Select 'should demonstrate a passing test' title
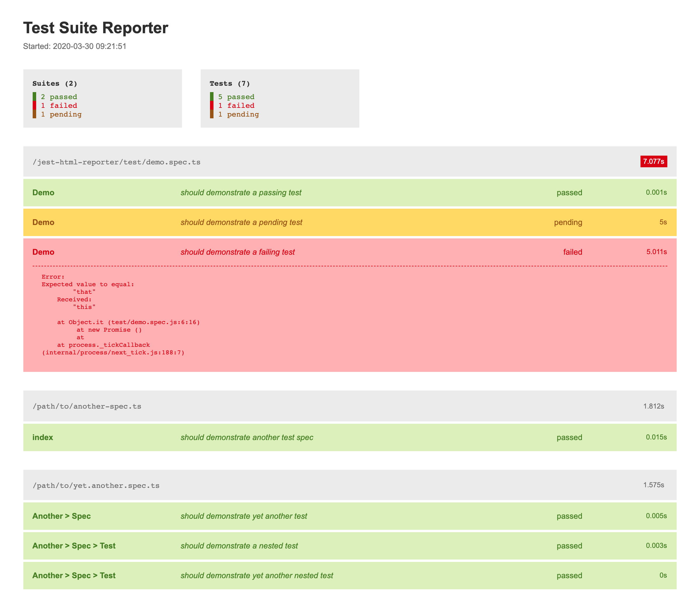 tap(241, 193)
